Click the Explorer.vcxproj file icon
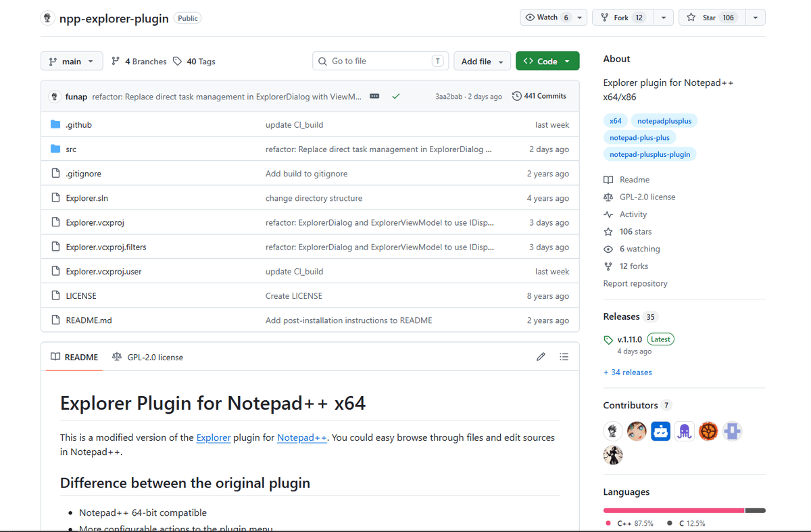The height and width of the screenshot is (532, 811). click(x=55, y=222)
